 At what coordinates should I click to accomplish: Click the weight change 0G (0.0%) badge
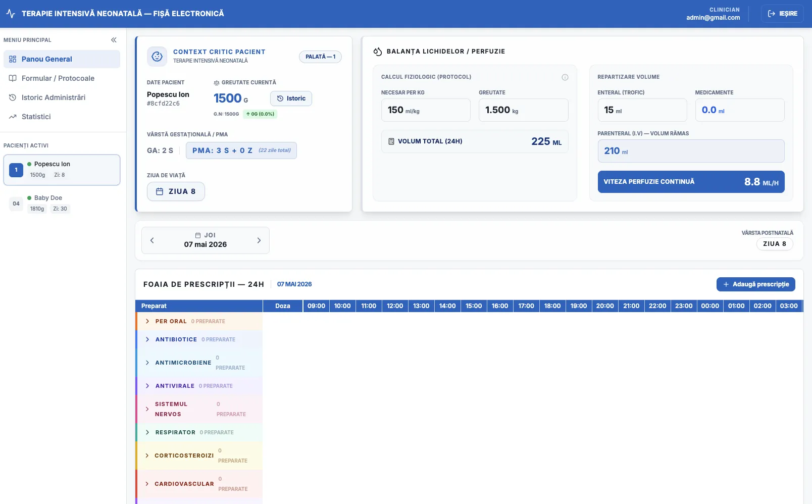click(260, 114)
